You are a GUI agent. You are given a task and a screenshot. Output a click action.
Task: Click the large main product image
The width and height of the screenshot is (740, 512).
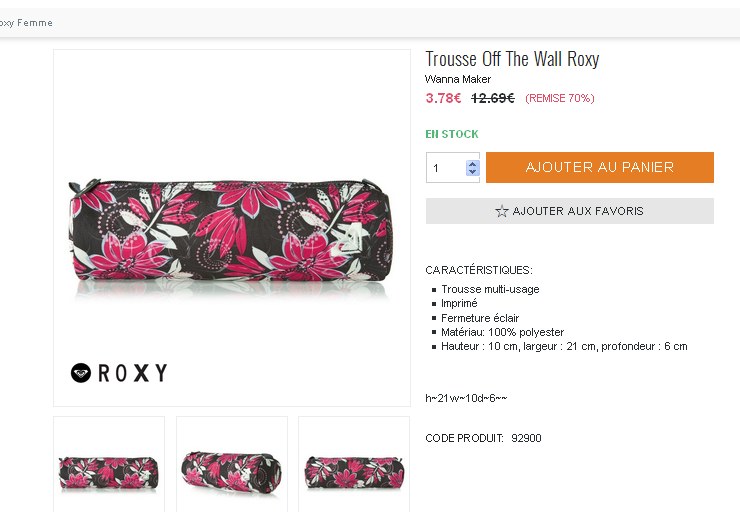point(231,228)
